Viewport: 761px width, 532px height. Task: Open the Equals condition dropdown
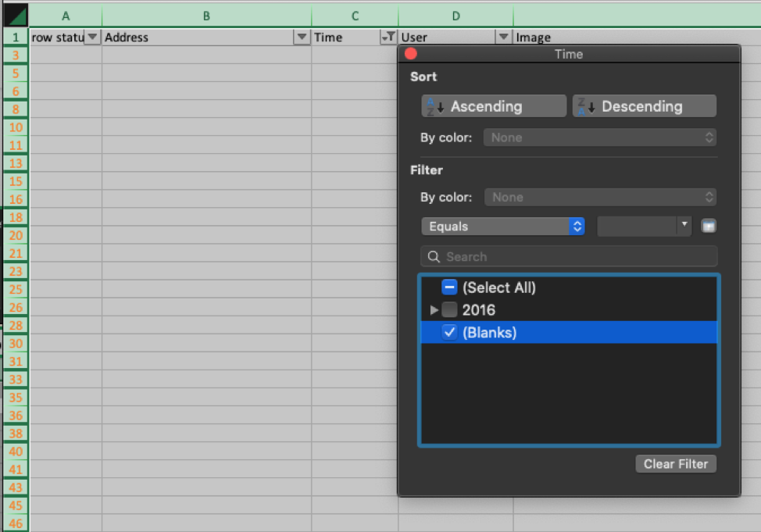click(x=503, y=227)
